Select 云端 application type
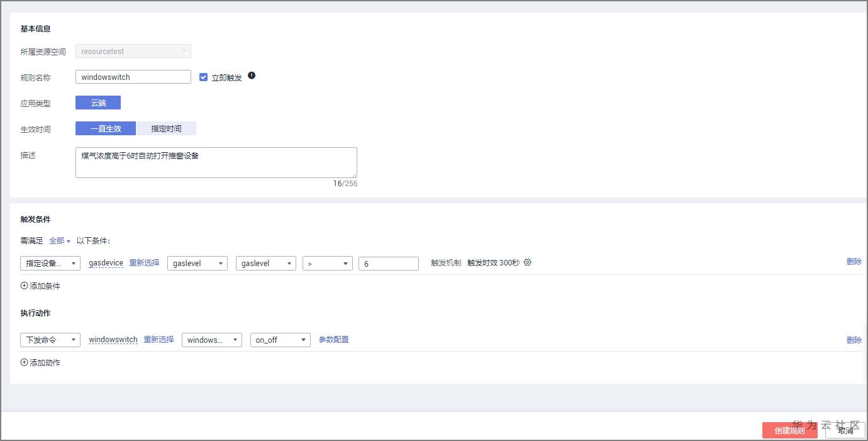The height and width of the screenshot is (441, 868). (98, 103)
